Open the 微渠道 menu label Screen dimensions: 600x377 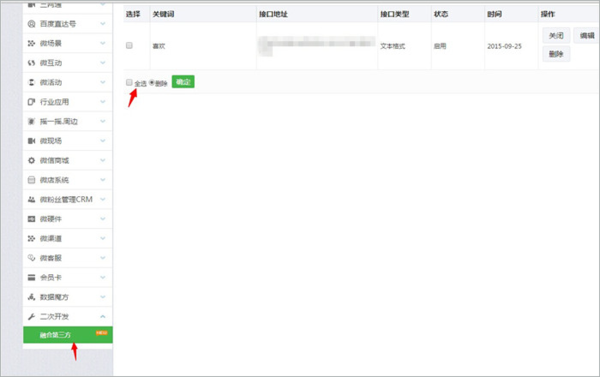(x=51, y=239)
